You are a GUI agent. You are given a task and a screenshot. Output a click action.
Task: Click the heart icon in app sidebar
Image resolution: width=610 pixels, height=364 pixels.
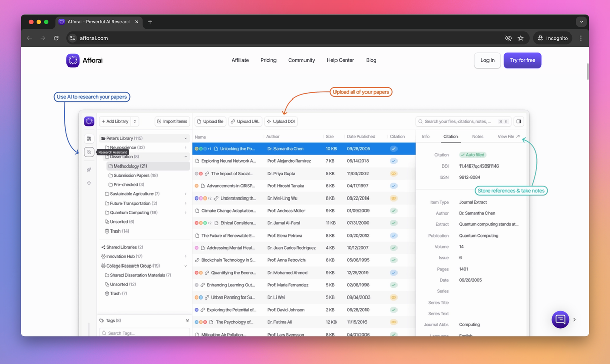89,183
